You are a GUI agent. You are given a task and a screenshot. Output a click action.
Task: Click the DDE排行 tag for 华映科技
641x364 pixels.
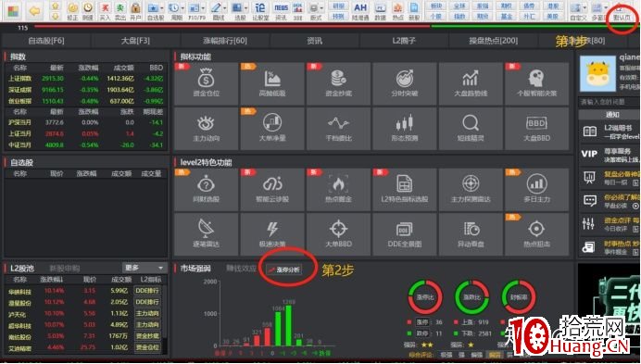[x=147, y=291]
